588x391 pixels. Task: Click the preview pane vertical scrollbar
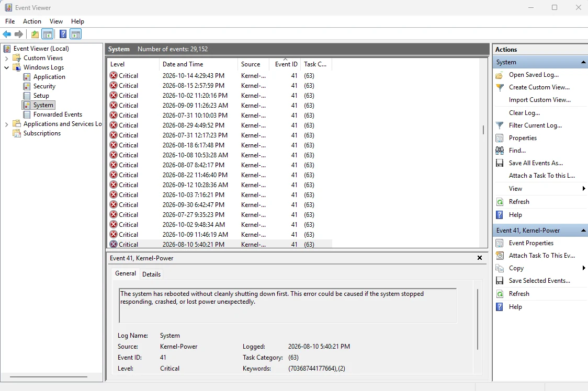(x=478, y=319)
